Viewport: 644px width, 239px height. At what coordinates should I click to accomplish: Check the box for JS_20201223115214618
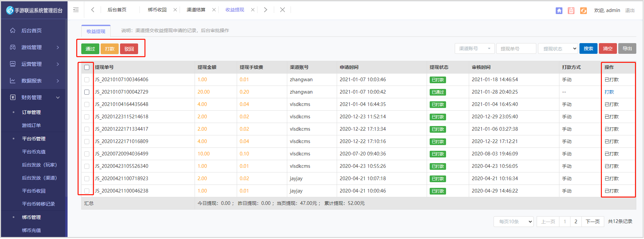(87, 117)
